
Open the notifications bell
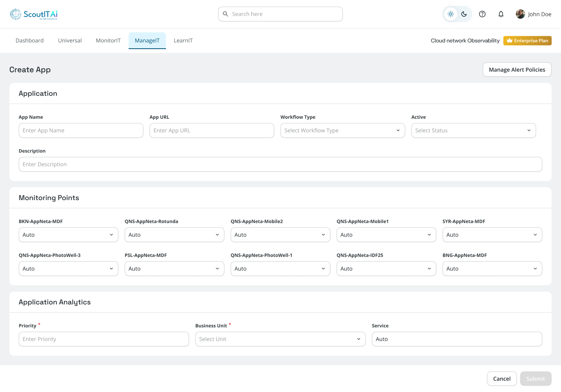501,14
